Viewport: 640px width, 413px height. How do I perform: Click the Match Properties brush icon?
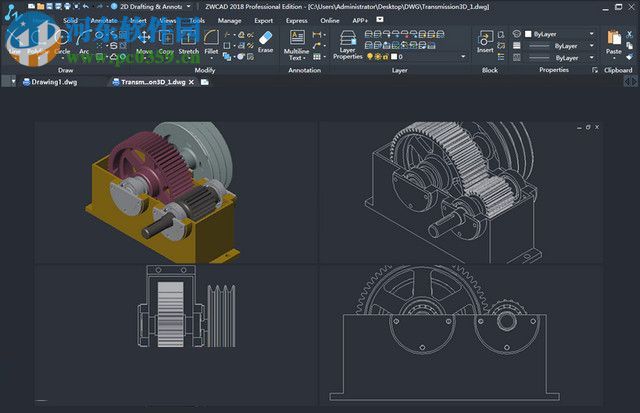629,57
